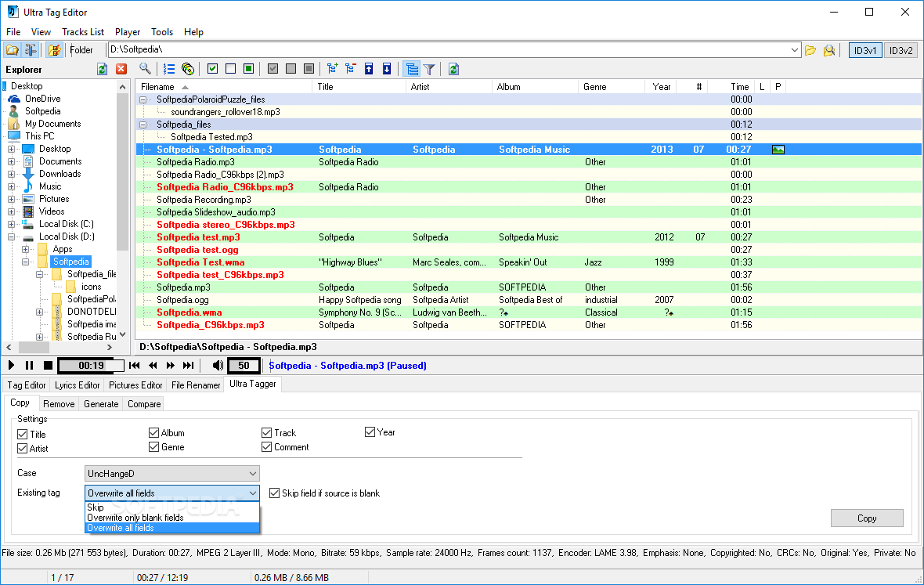Toggle the ID3v1 button
Image resolution: width=924 pixels, height=585 pixels.
coord(865,50)
